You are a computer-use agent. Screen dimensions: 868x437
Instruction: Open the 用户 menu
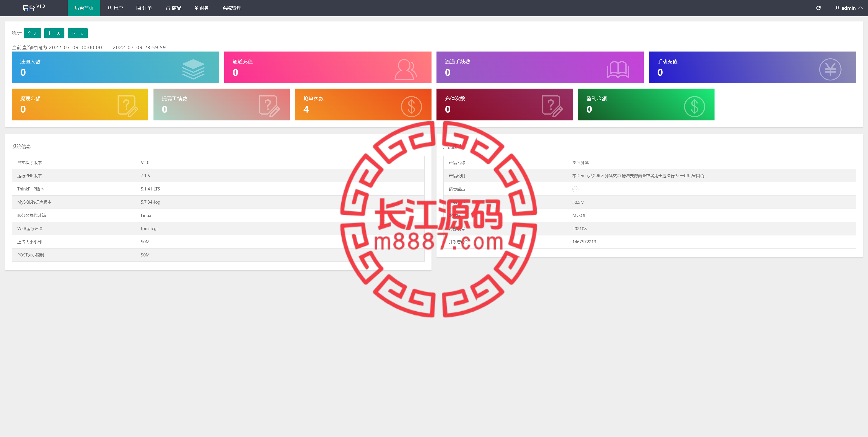115,8
